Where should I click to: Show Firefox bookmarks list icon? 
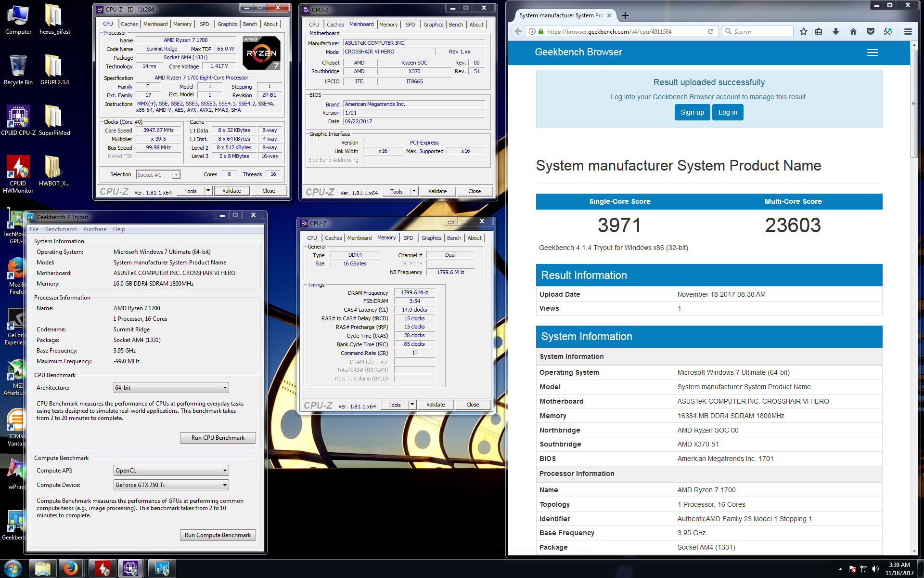819,31
